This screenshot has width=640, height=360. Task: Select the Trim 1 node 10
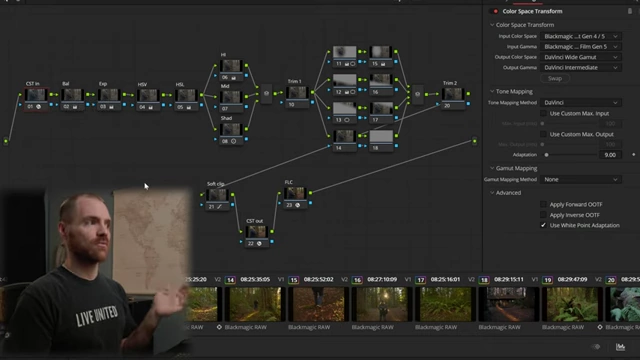297,97
